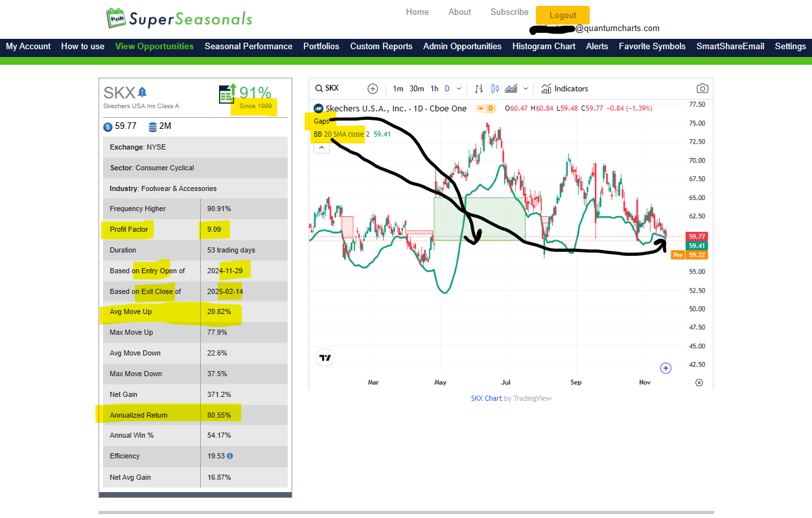Click the dollar price icon beside 59.77
812x518 pixels.
108,126
